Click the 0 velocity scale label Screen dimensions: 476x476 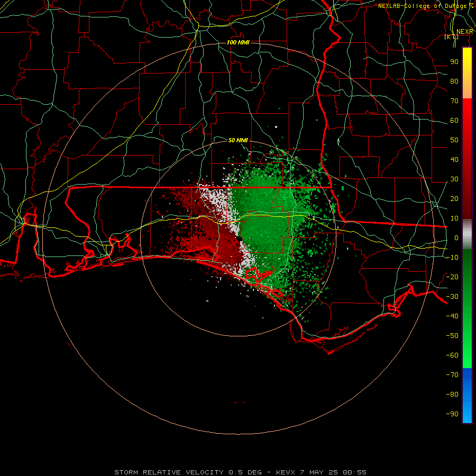(x=456, y=237)
